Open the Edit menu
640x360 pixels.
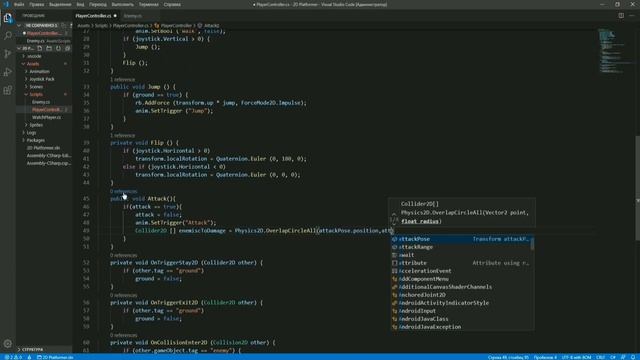click(x=36, y=4)
